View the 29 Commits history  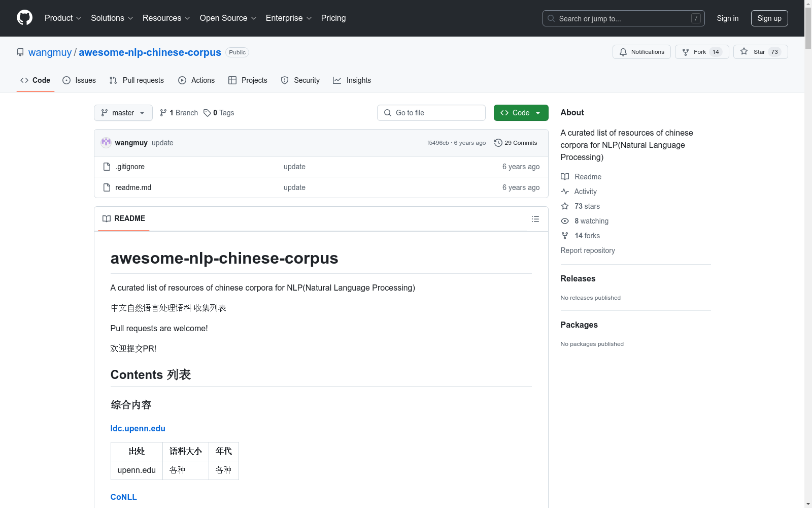tap(516, 143)
